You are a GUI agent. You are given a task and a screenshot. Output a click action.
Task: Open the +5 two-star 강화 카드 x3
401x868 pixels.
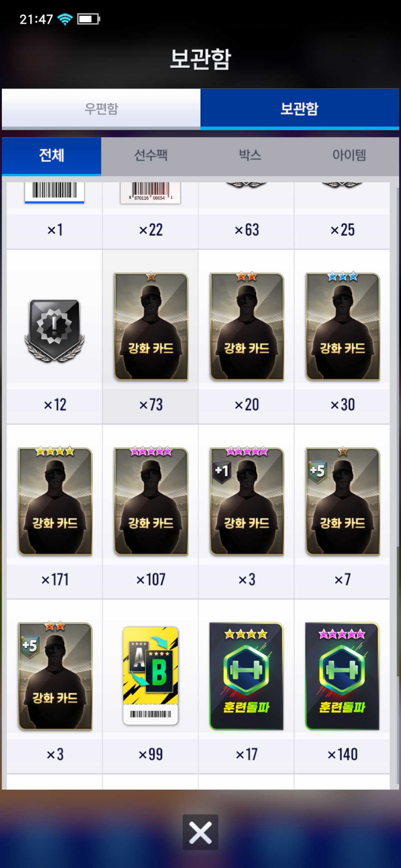pos(55,676)
